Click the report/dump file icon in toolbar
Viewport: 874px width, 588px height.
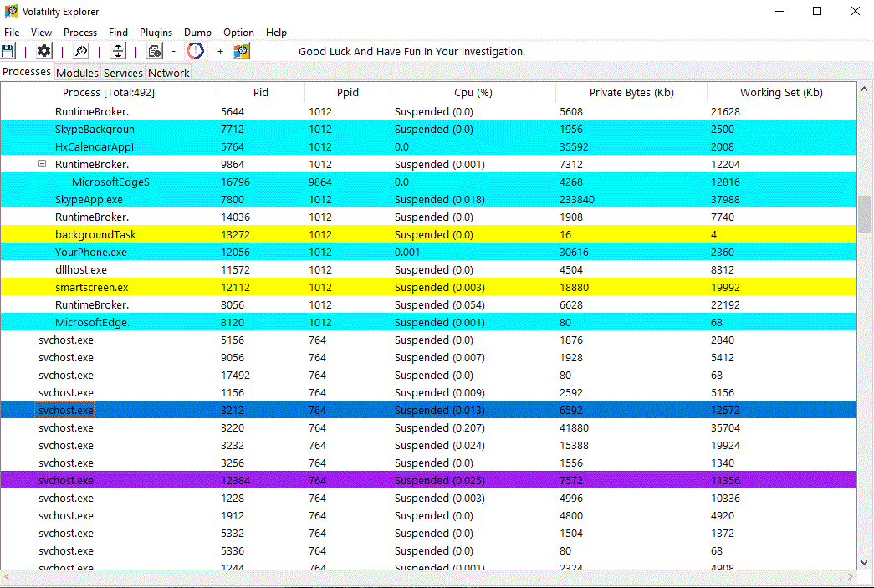[x=155, y=50]
